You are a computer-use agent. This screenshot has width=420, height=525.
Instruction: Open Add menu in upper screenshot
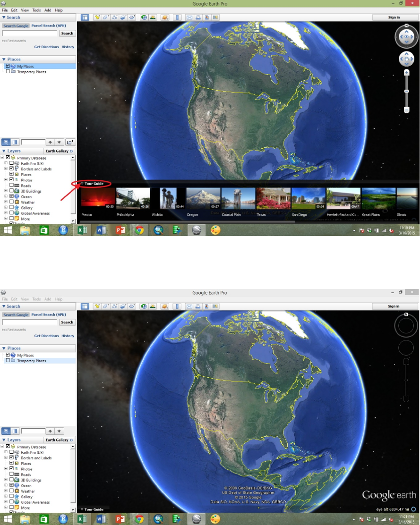coord(48,10)
